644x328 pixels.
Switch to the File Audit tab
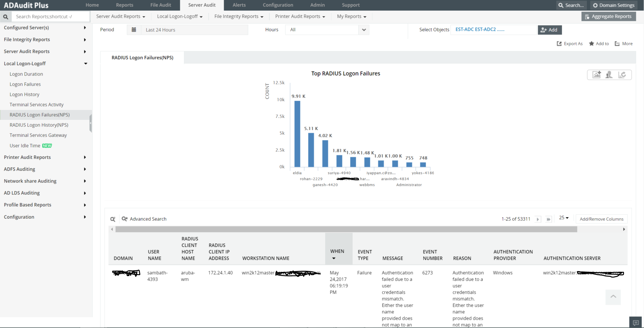(x=161, y=5)
